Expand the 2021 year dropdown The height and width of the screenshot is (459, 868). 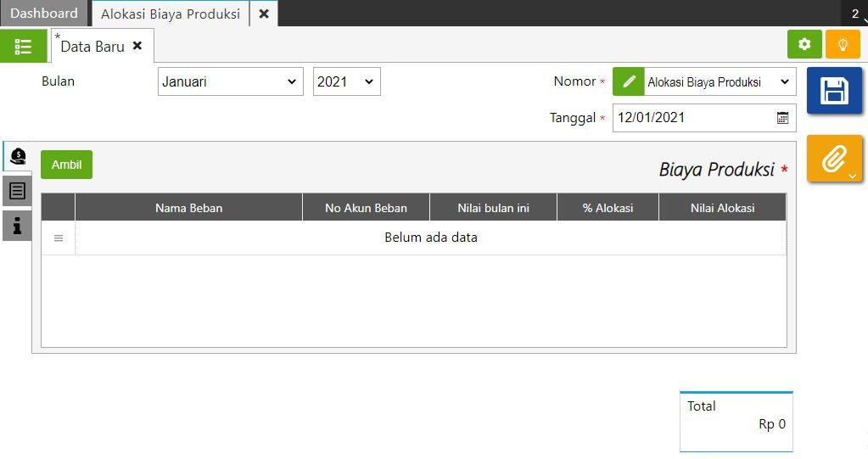[x=346, y=82]
